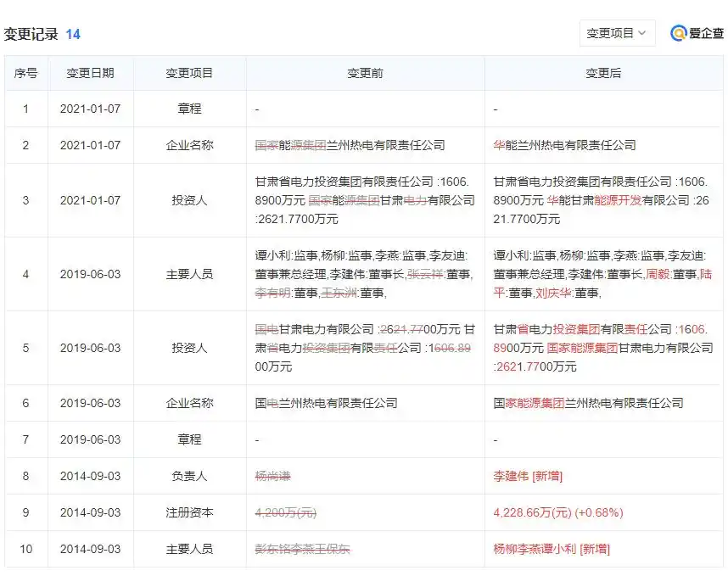The image size is (728, 576).
Task: Click 投资人 in row 5
Action: 189,348
